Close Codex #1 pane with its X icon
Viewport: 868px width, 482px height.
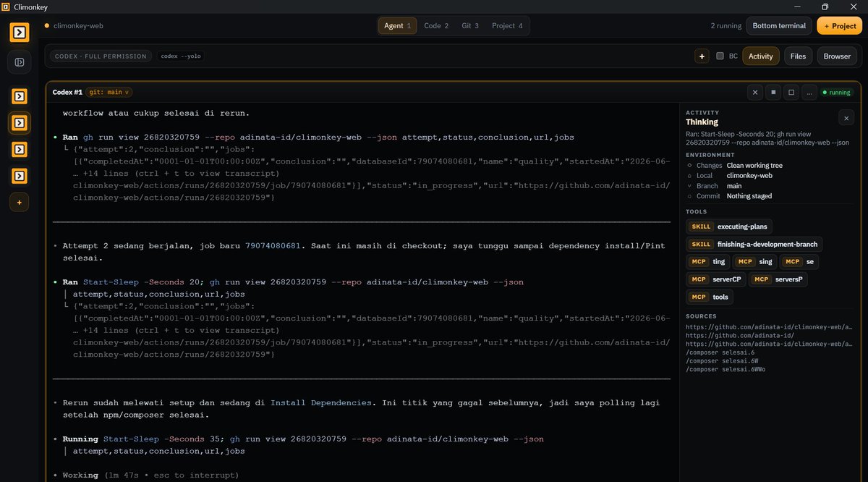[755, 93]
